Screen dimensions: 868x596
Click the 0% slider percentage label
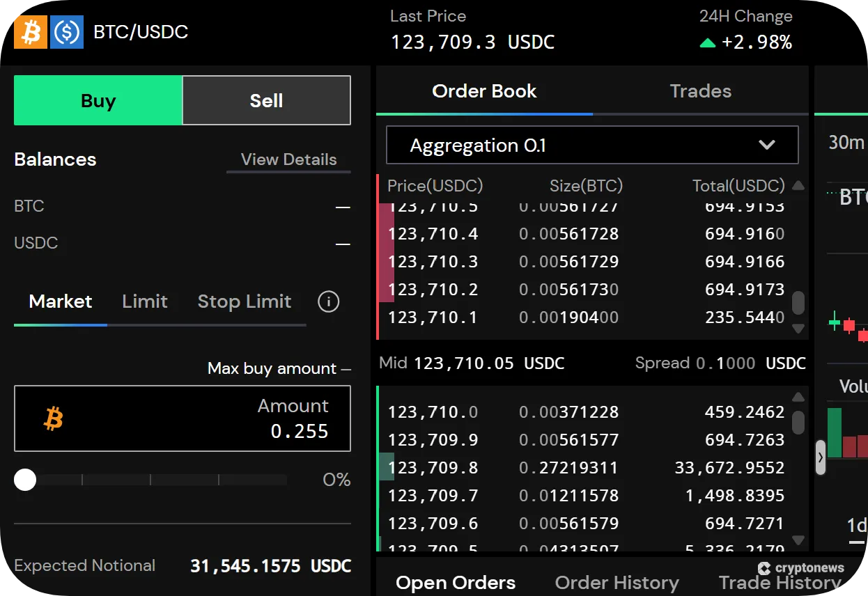coord(336,480)
